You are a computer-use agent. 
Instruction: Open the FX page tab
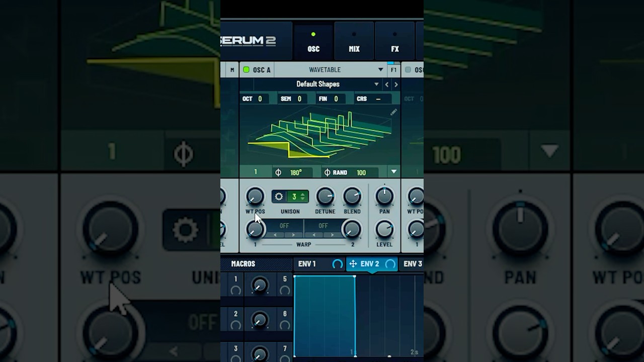click(x=395, y=41)
